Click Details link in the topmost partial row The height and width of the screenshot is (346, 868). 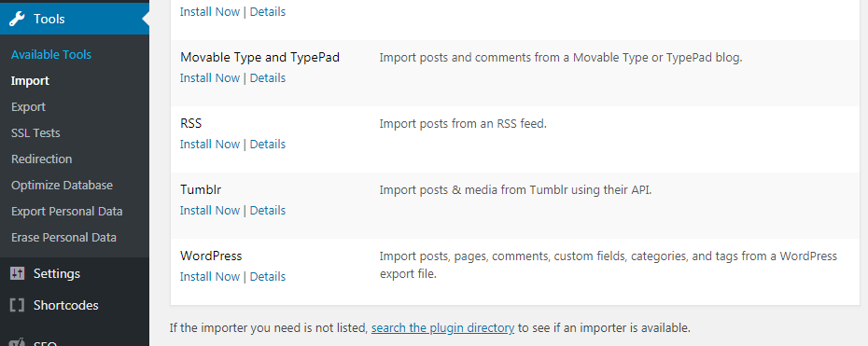tap(268, 11)
